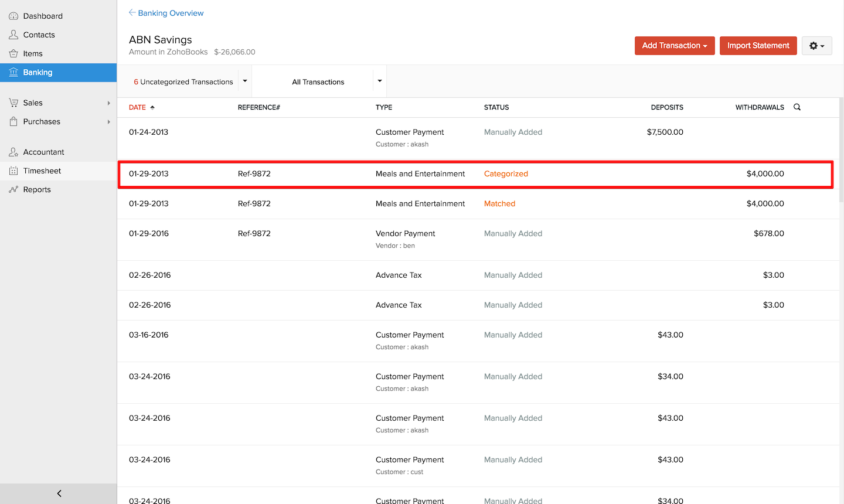Collapse the sidebar with bottom arrow
The image size is (844, 504).
pyautogui.click(x=59, y=493)
